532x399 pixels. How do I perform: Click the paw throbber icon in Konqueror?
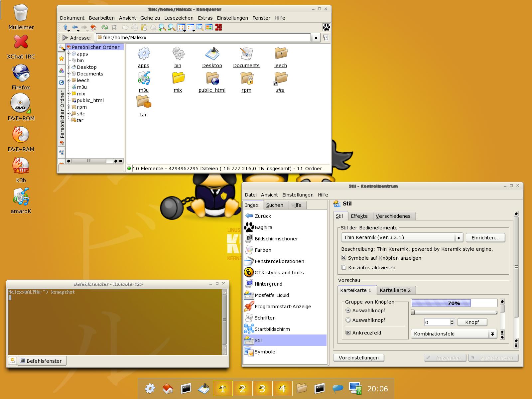tap(326, 27)
